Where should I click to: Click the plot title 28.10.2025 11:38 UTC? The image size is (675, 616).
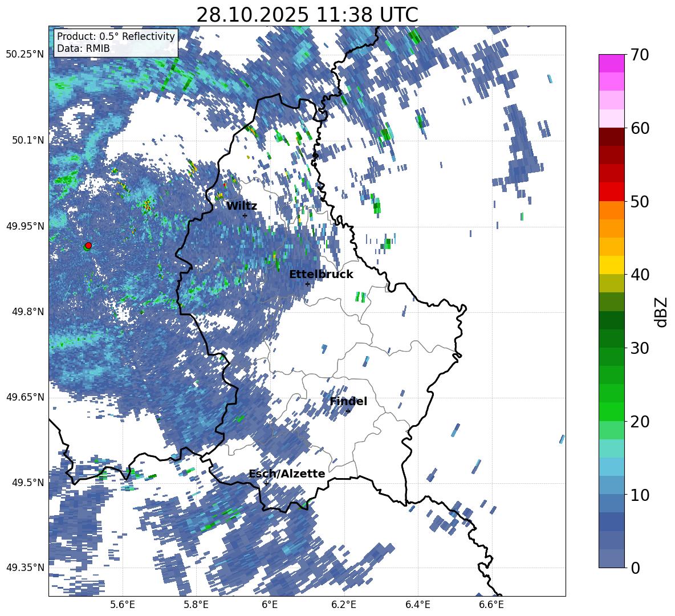coord(307,15)
